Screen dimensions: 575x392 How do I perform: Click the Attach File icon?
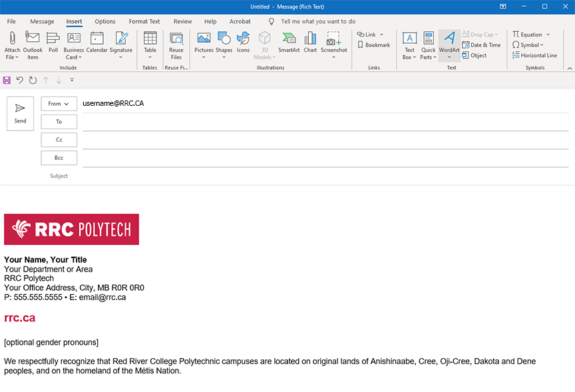pyautogui.click(x=12, y=40)
